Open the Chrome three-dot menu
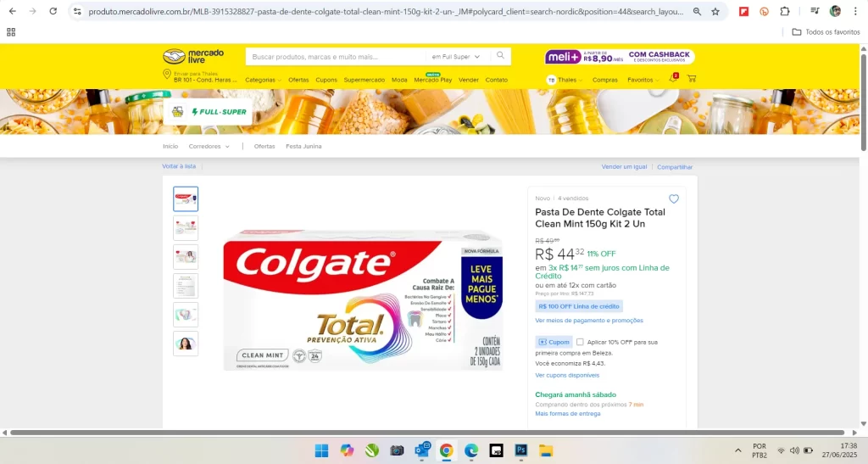The image size is (868, 464). [x=855, y=11]
